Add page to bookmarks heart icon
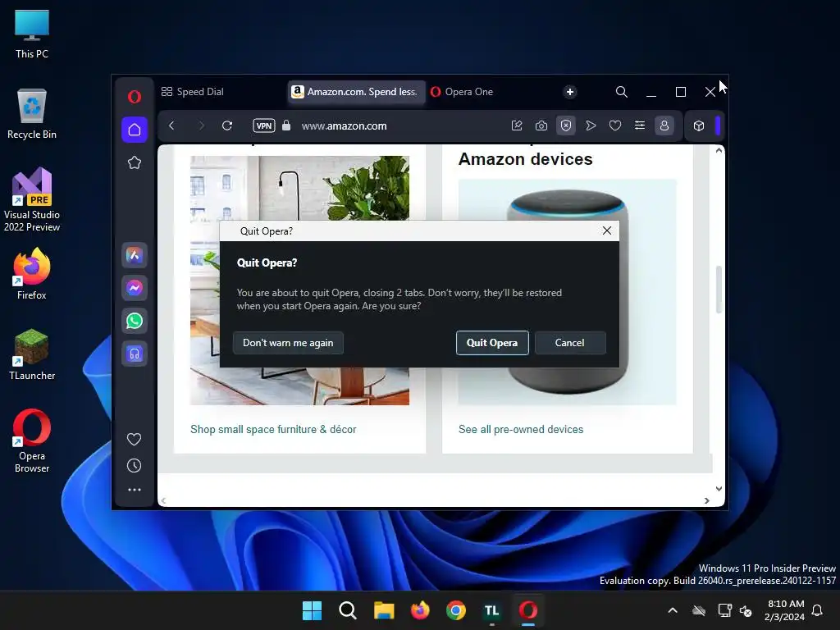 click(x=615, y=126)
